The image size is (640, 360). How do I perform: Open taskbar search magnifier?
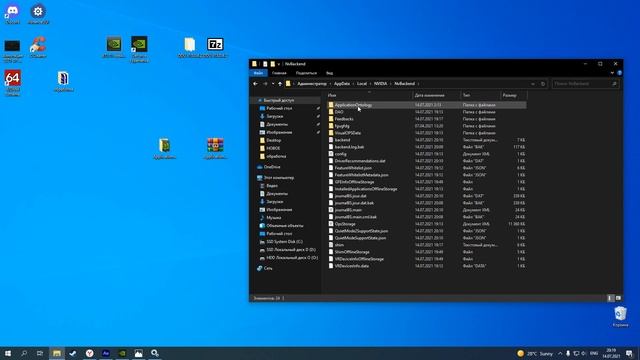(24, 353)
